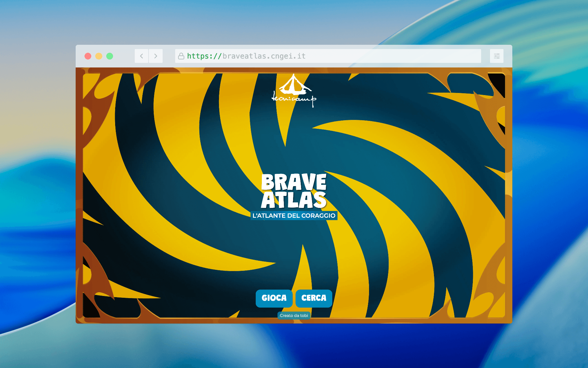Maximize the window with green button
This screenshot has height=368, width=588.
(110, 56)
